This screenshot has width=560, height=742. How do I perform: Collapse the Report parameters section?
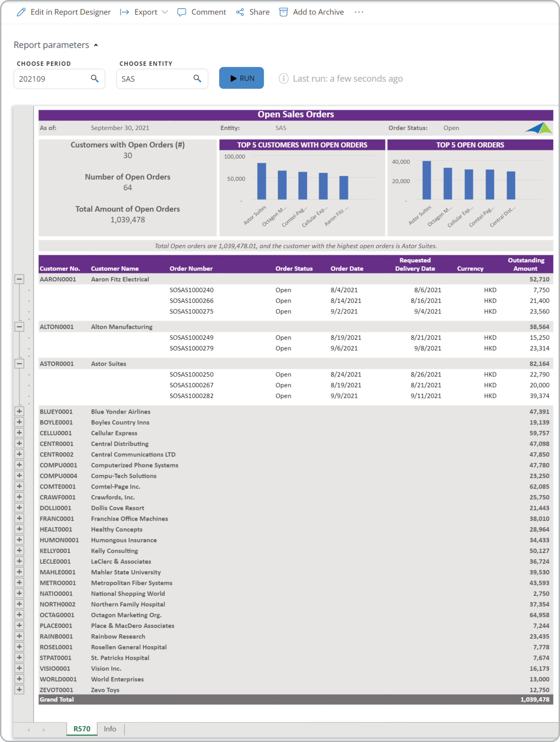(x=96, y=45)
